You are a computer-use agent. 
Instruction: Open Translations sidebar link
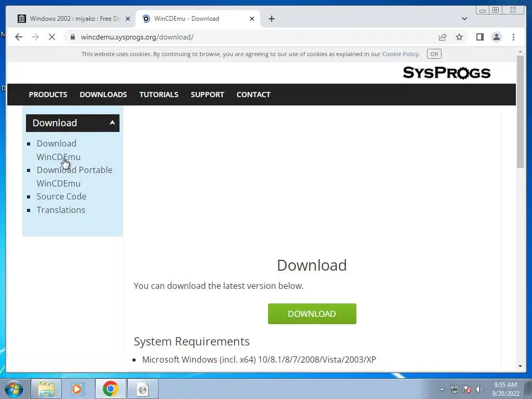tap(61, 210)
